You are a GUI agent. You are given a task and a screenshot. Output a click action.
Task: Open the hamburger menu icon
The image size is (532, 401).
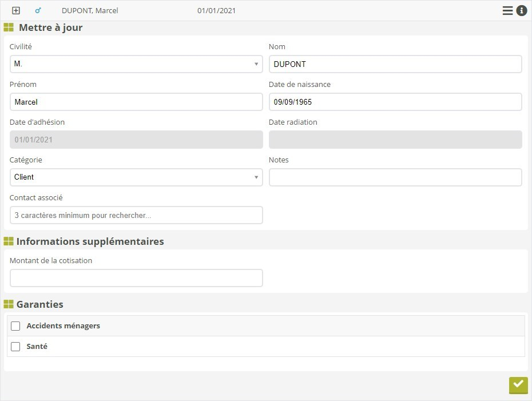[507, 11]
